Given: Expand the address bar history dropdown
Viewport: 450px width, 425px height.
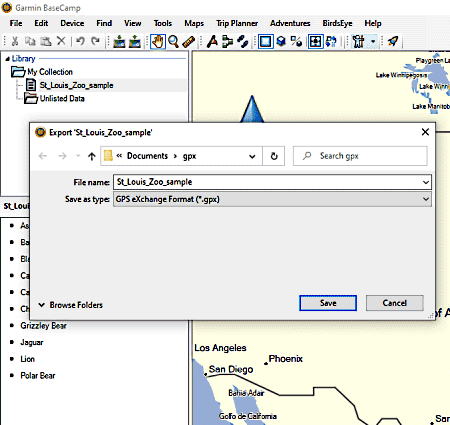Looking at the screenshot, I should pyautogui.click(x=252, y=156).
